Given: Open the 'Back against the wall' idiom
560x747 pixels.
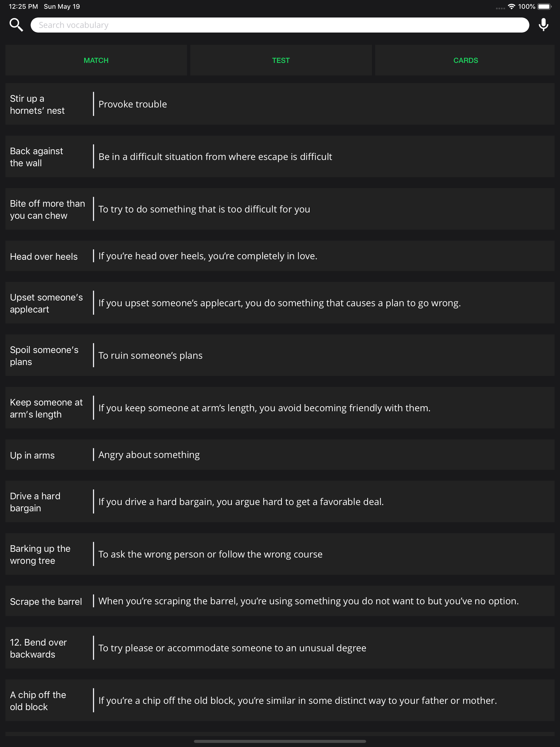Looking at the screenshot, I should click(280, 156).
